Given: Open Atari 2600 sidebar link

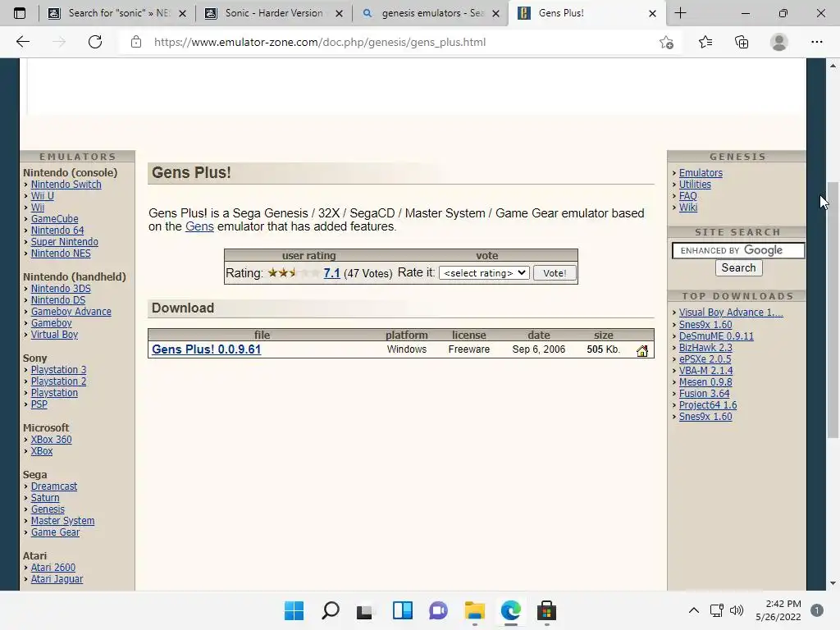Looking at the screenshot, I should click(x=53, y=567).
